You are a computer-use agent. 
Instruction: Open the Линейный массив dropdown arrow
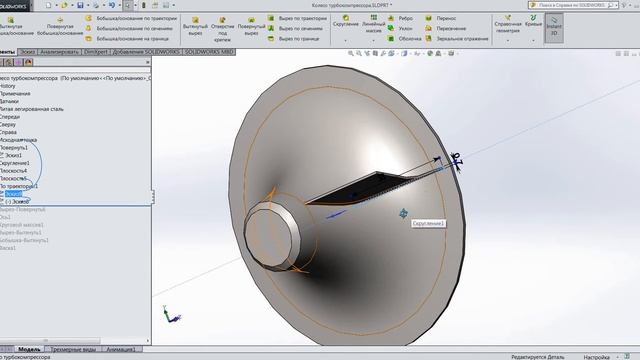click(373, 41)
